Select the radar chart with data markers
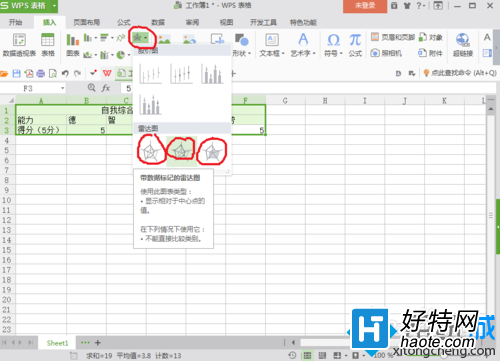 (181, 151)
